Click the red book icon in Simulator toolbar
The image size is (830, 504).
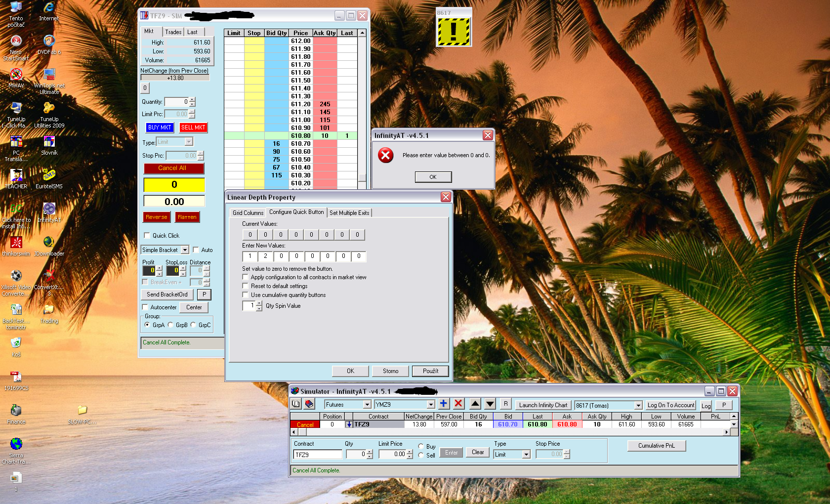pos(309,404)
